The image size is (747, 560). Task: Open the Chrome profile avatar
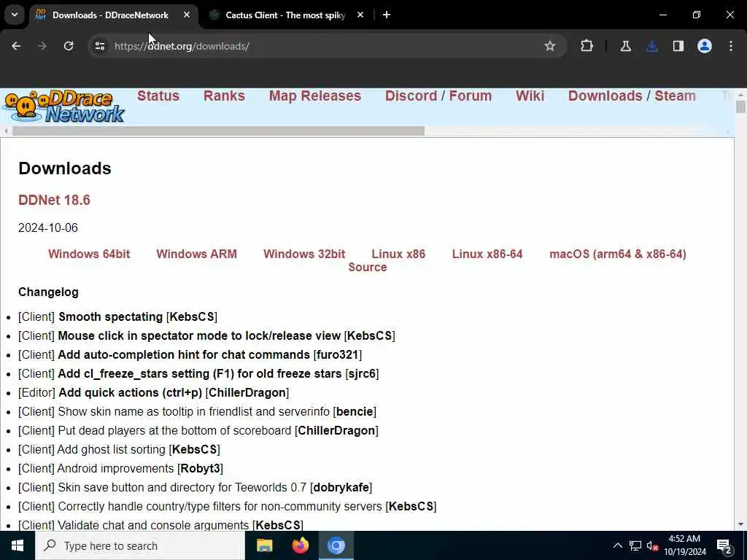click(x=705, y=46)
